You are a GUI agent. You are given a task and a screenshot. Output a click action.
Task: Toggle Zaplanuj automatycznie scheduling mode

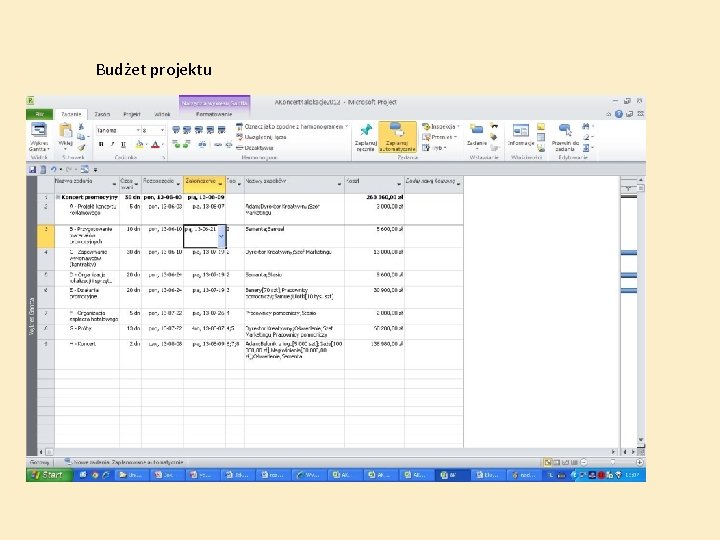pyautogui.click(x=397, y=136)
